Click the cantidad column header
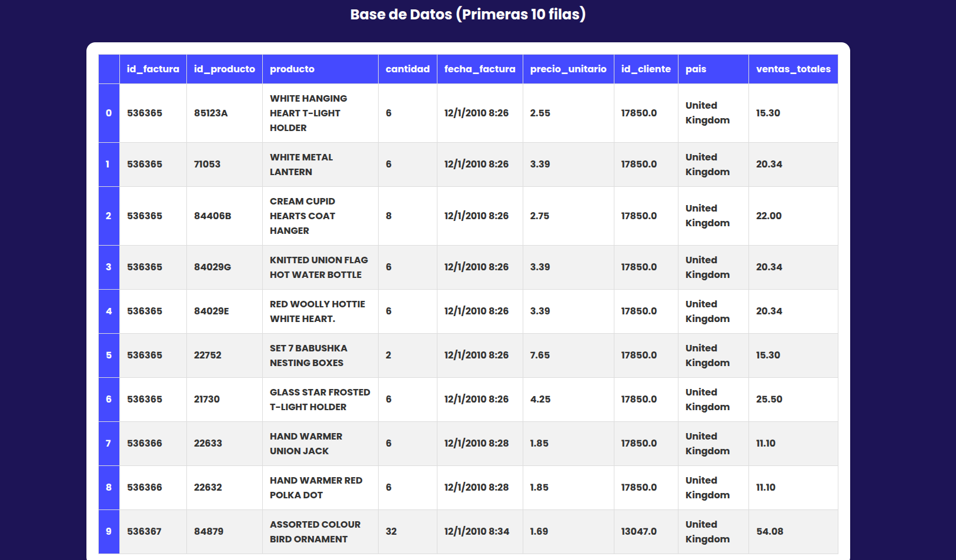This screenshot has width=956, height=560. [407, 69]
